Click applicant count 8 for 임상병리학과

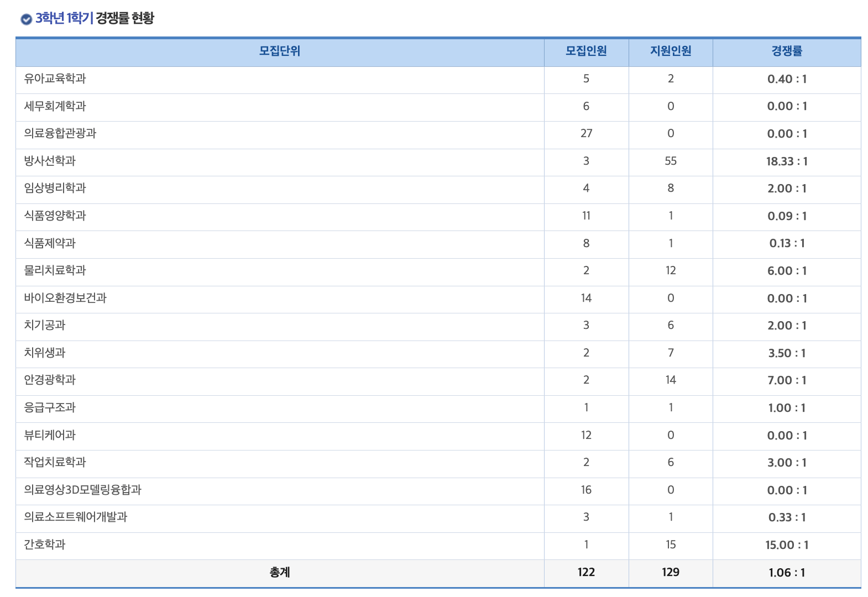click(x=671, y=188)
